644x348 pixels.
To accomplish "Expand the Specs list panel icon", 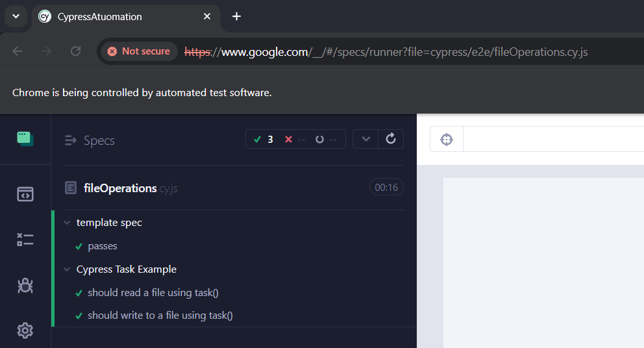I will [71, 140].
